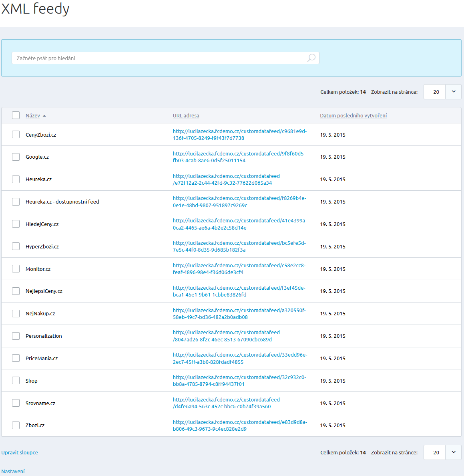Click the Personalization feed name
The image size is (464, 476).
point(44,336)
